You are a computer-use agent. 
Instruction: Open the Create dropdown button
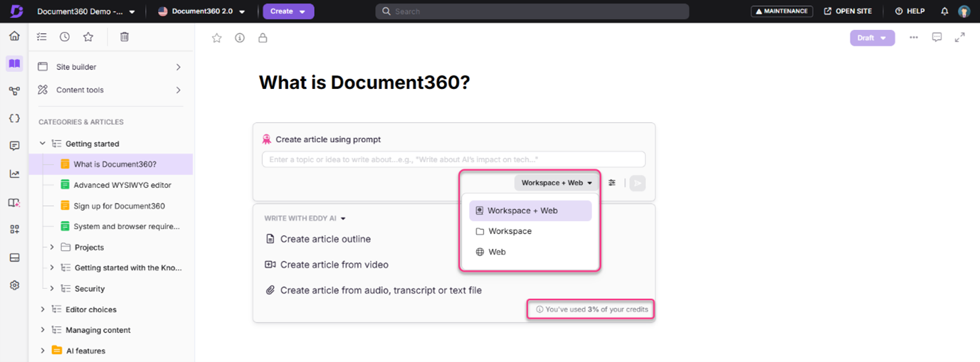[x=288, y=11]
